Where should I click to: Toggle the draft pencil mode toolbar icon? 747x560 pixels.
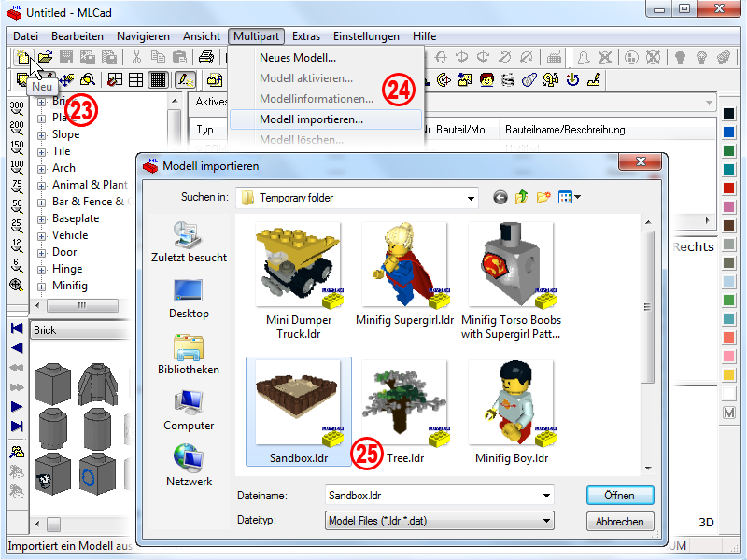[184, 79]
